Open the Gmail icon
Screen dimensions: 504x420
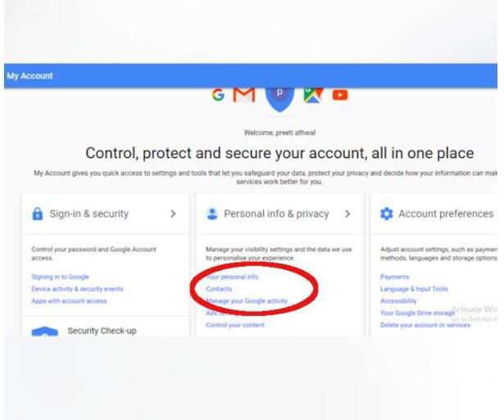pyautogui.click(x=243, y=95)
